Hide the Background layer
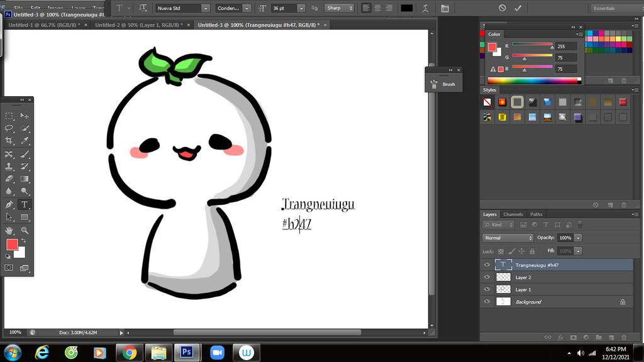 (x=487, y=302)
